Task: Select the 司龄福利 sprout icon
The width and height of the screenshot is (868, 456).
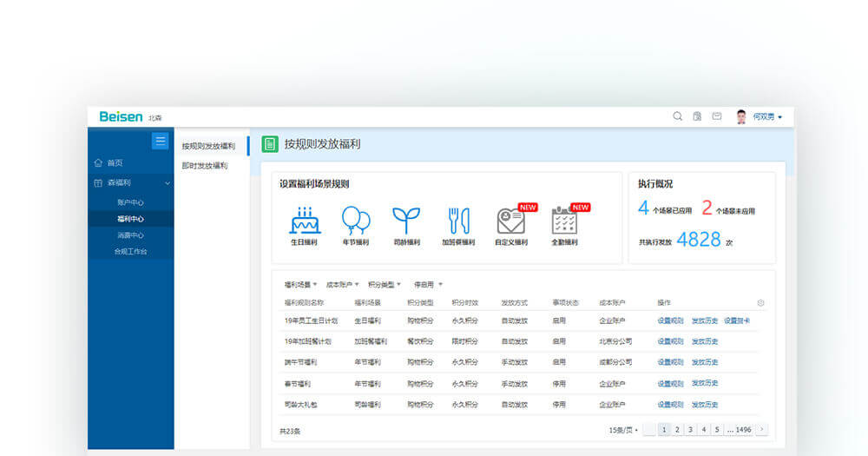Action: click(406, 220)
